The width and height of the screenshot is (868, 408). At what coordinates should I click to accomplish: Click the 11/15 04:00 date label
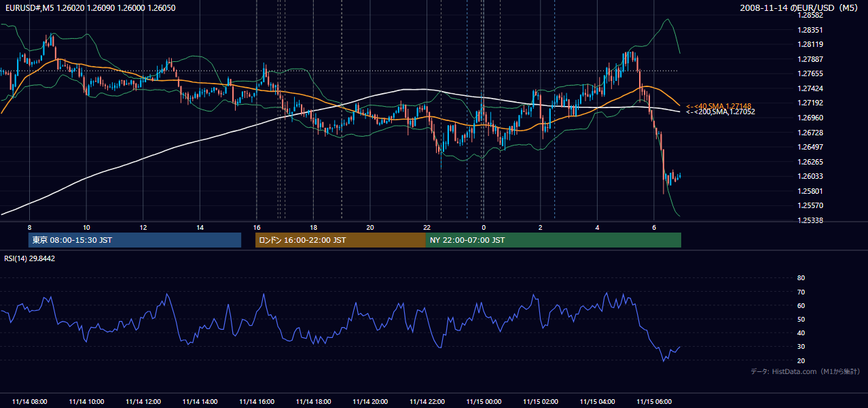coord(597,402)
